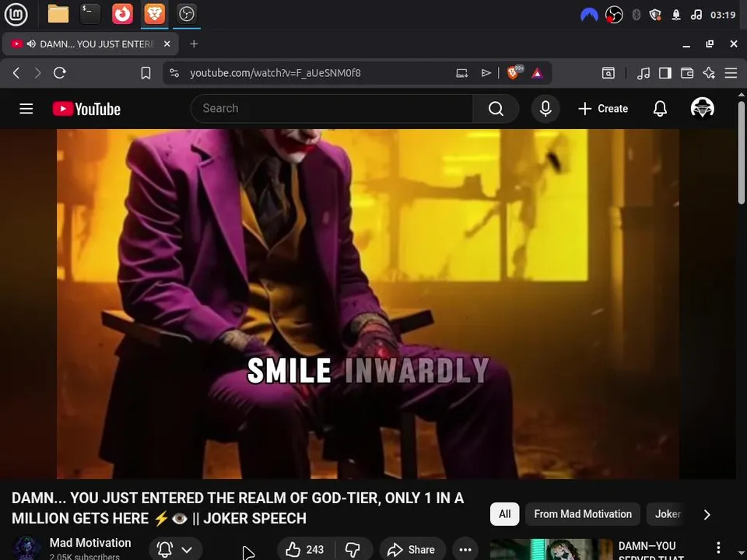Open the panel clock showing 03:19
Viewport: 747px width, 560px height.
[x=723, y=15]
